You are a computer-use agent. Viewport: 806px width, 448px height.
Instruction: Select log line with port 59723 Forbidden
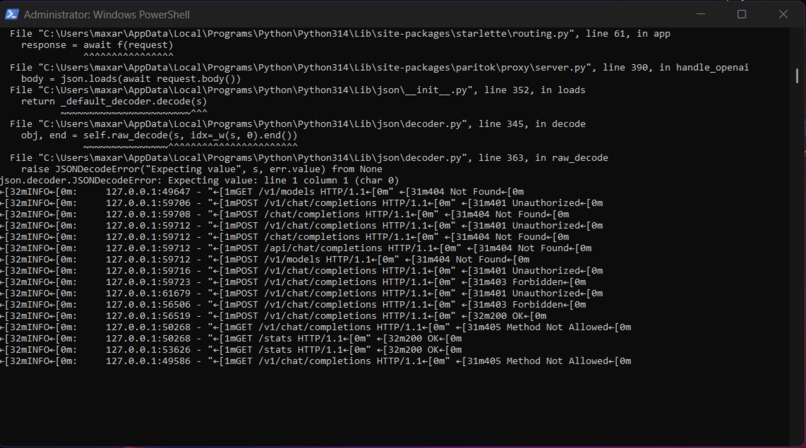[293, 283]
